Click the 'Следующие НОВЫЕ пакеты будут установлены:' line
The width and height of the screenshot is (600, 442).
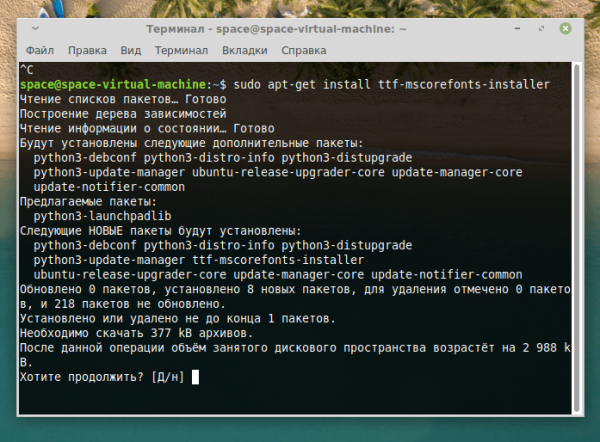click(x=160, y=231)
